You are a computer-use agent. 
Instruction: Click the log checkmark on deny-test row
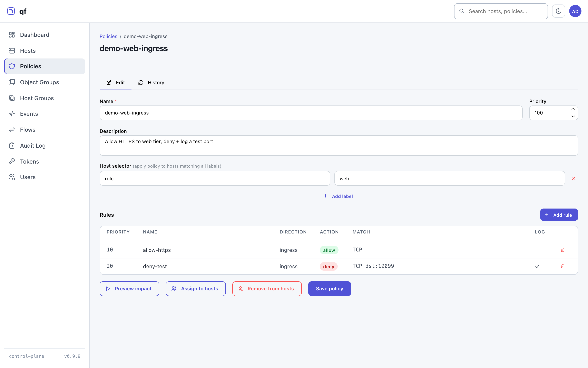(537, 267)
